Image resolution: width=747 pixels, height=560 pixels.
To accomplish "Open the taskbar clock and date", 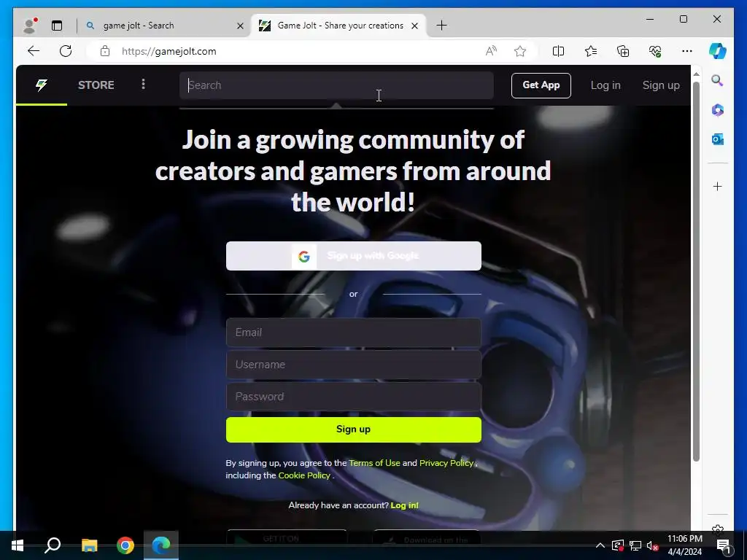I will (x=684, y=545).
